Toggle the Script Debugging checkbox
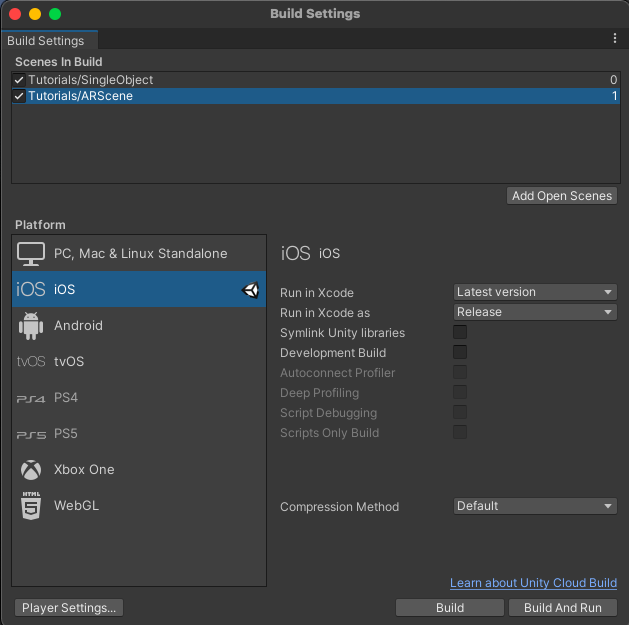The height and width of the screenshot is (625, 629). (x=460, y=412)
